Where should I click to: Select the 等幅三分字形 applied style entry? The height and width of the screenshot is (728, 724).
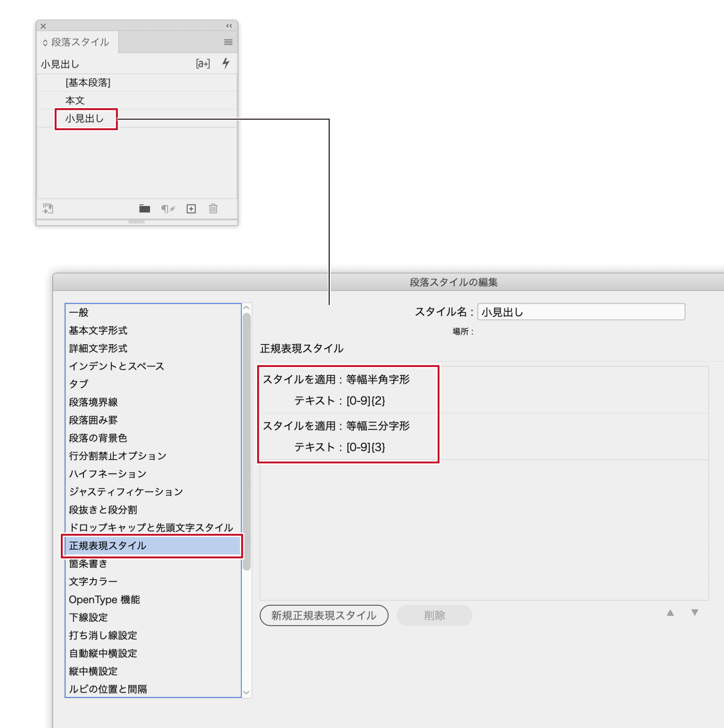tap(378, 426)
